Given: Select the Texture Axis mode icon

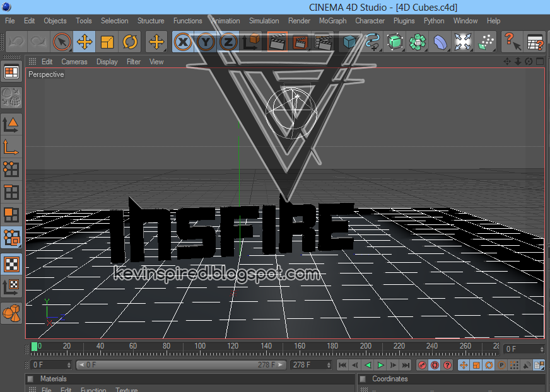Looking at the screenshot, I should [x=11, y=287].
